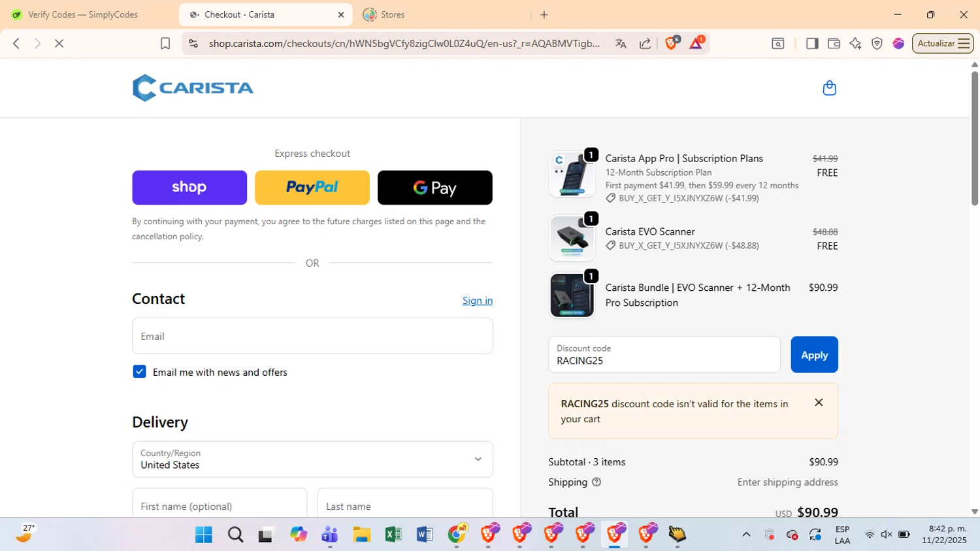Viewport: 980px width, 551px height.
Task: Click the Sign in link
Action: [478, 301]
